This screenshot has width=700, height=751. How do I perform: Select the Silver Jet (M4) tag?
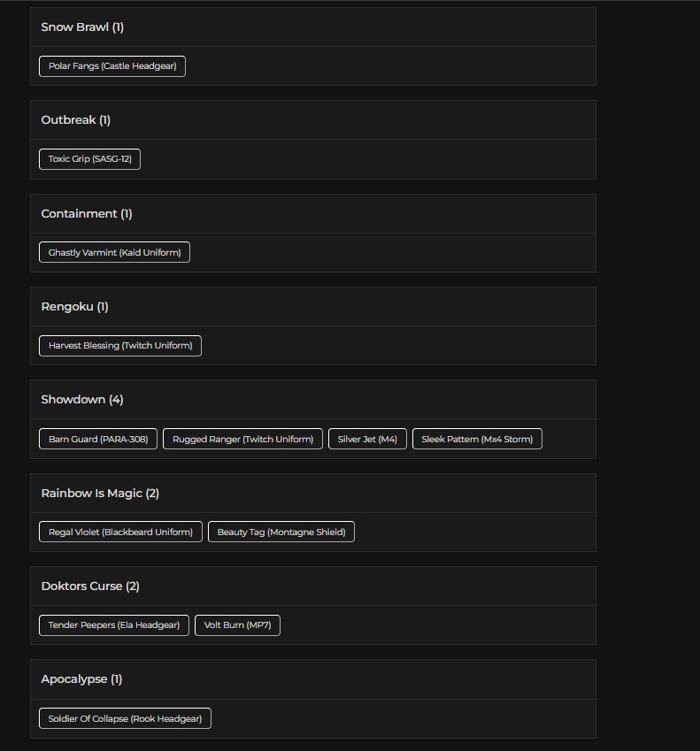click(x=367, y=439)
